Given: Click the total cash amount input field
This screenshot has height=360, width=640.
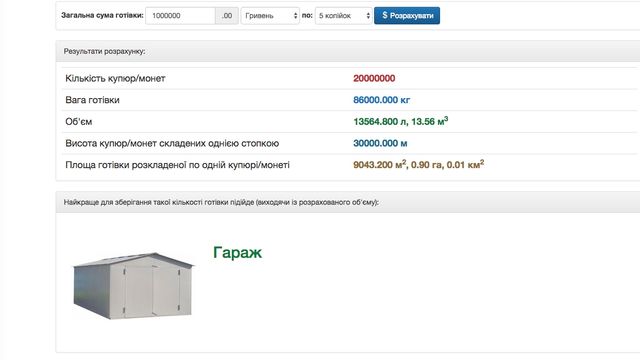Looking at the screenshot, I should tap(180, 16).
